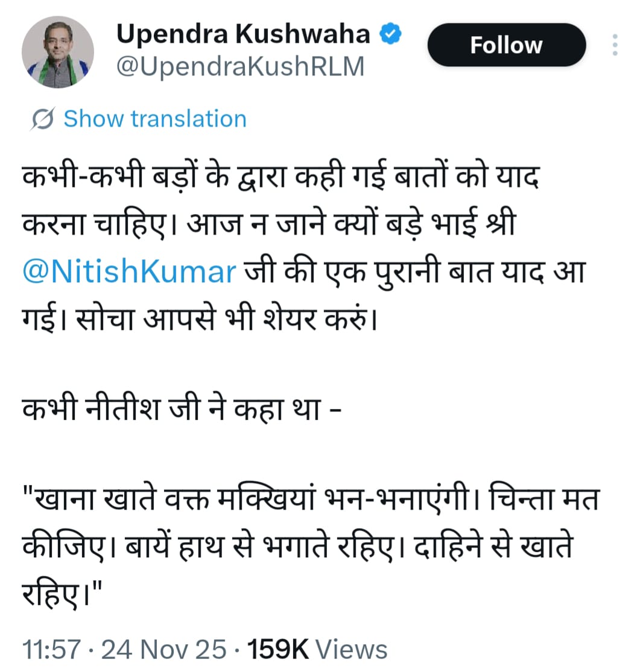The width and height of the screenshot is (634, 672).
Task: Open tweet actions via the kebab menu
Action: [x=615, y=44]
